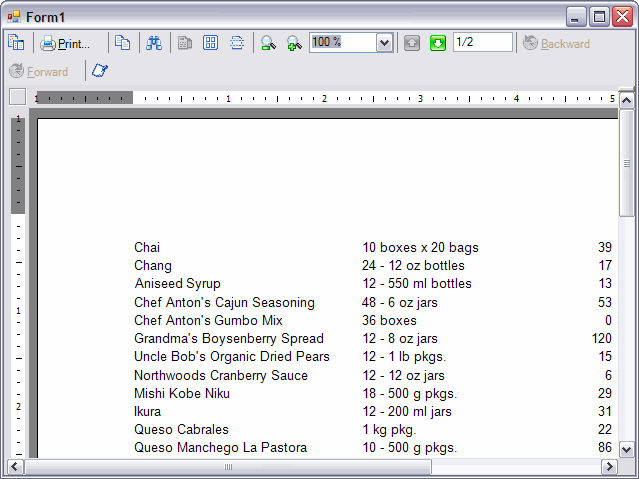The height and width of the screenshot is (479, 639).
Task: Click the zoom percentage text field
Action: point(341,42)
